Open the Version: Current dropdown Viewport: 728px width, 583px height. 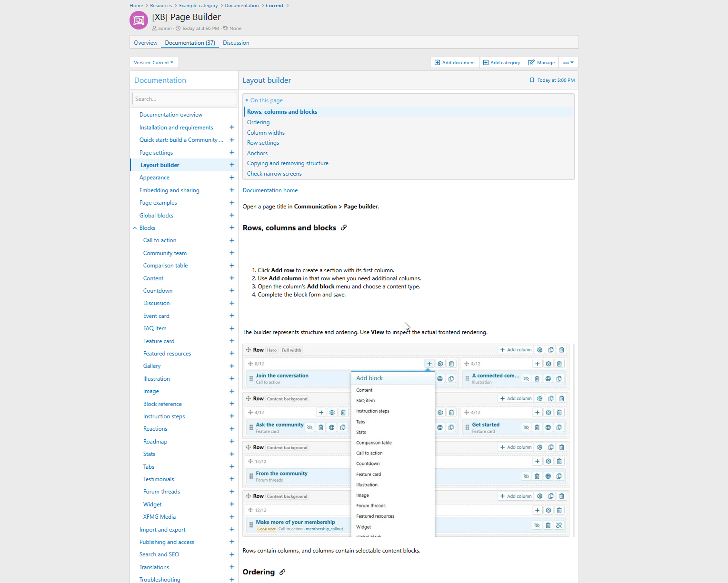154,62
